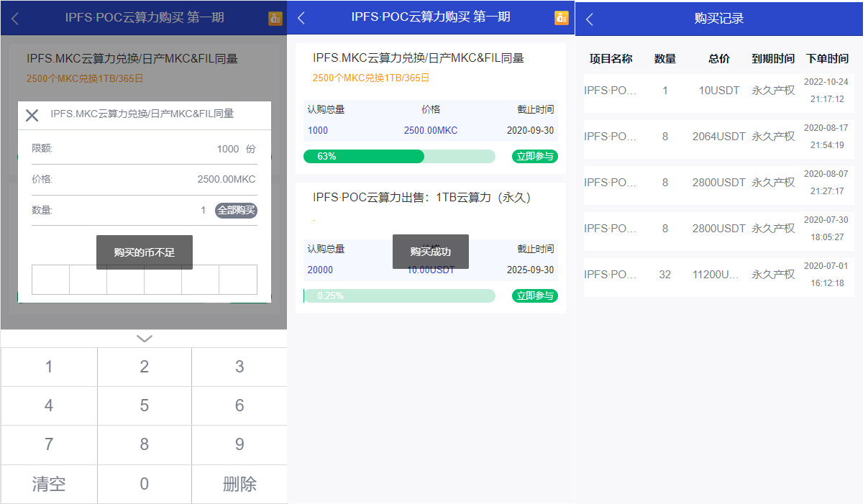
Task: Click the 2064USDT total price cell
Action: click(x=719, y=137)
